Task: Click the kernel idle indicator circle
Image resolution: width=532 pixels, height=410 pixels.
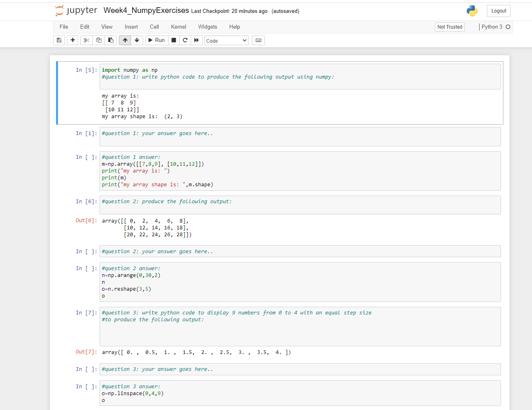Action: 508,27
